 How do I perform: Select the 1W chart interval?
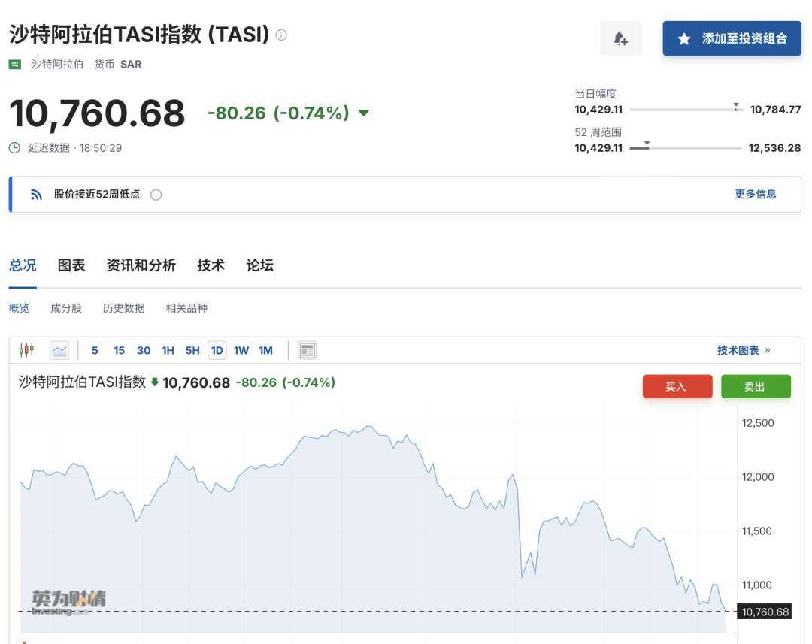[x=241, y=350]
